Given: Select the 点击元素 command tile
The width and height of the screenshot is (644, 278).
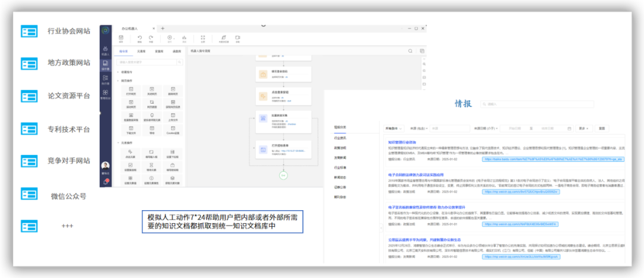Looking at the screenshot, I should click(x=131, y=154).
